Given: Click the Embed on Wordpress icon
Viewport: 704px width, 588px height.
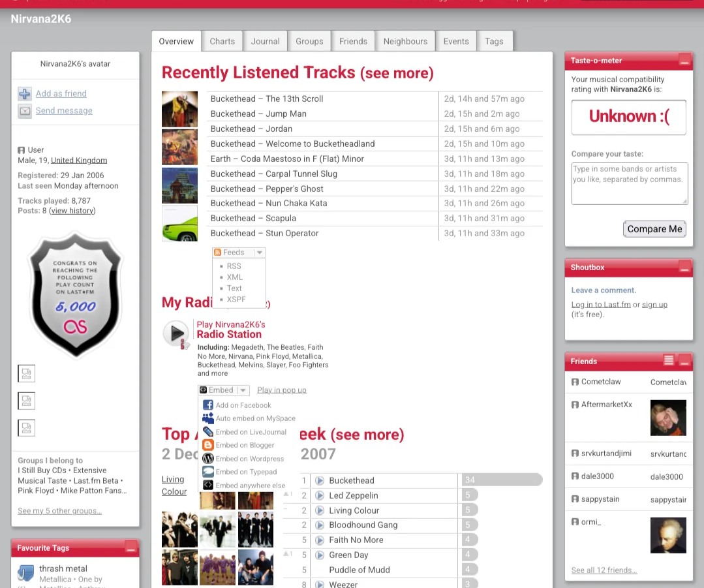Looking at the screenshot, I should coord(208,459).
